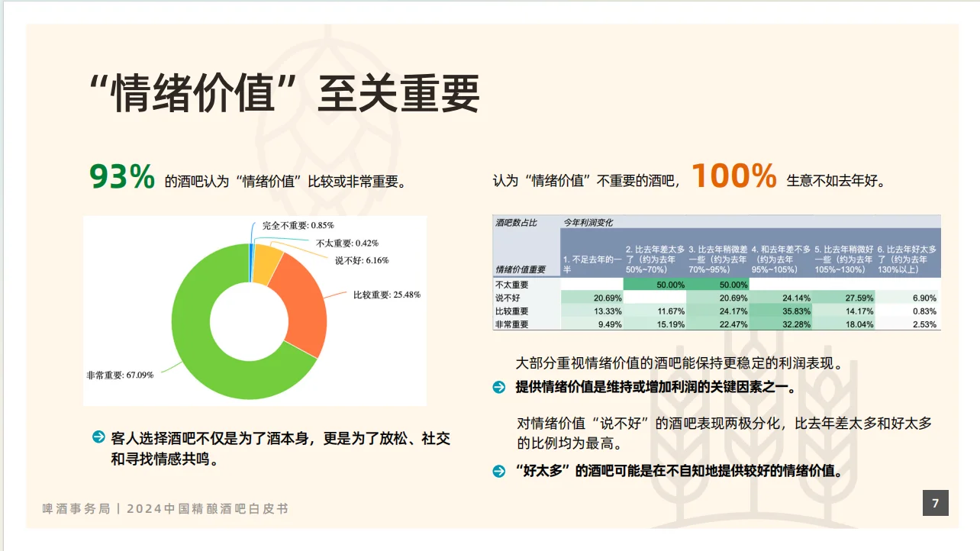
Task: Click column header "3. 比去年稍微差一些"
Action: [717, 259]
